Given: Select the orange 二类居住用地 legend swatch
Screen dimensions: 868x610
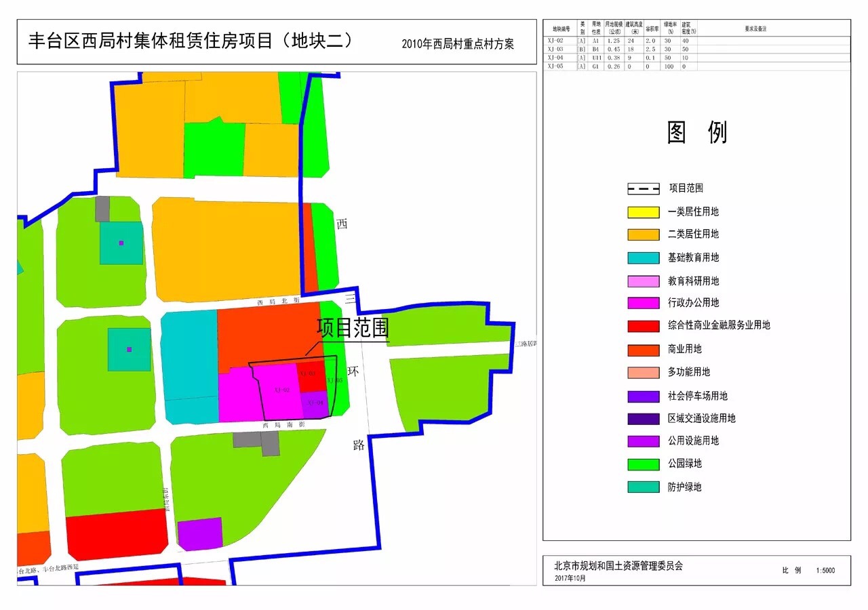Looking at the screenshot, I should 643,235.
